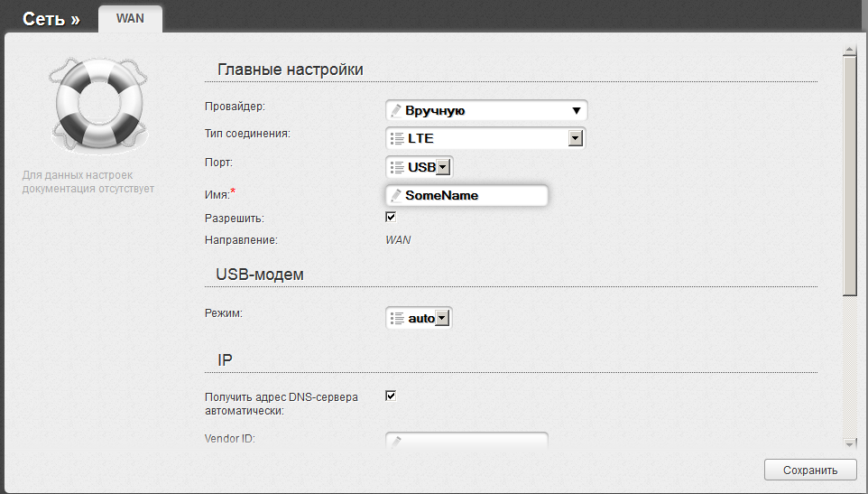Click the Сохранить button
Screen dimensions: 868x494
tap(810, 471)
